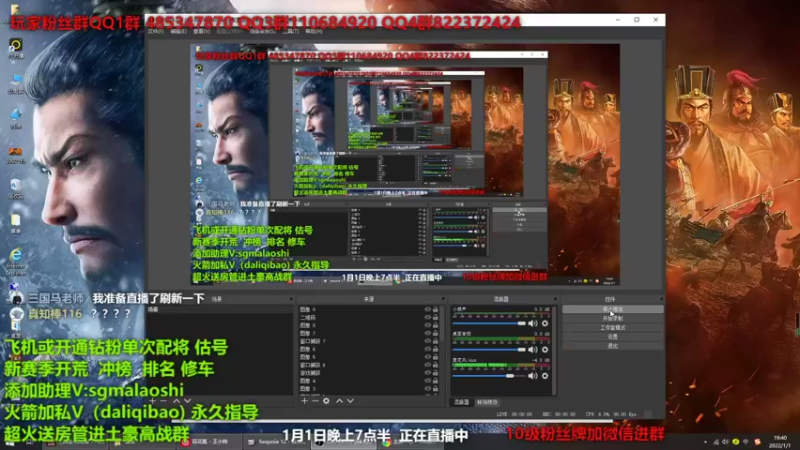This screenshot has height=450, width=800.
Task: Toggle lock on the 游戏捕获 source
Action: click(435, 373)
